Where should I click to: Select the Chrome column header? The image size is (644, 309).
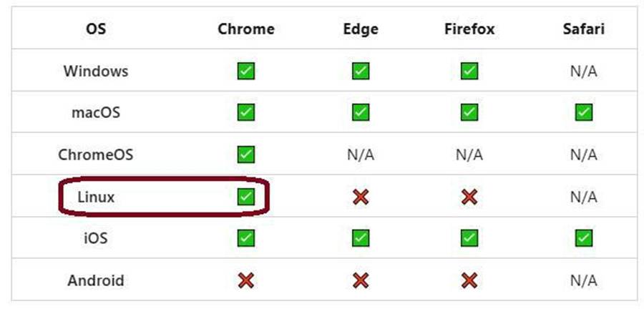(x=246, y=29)
